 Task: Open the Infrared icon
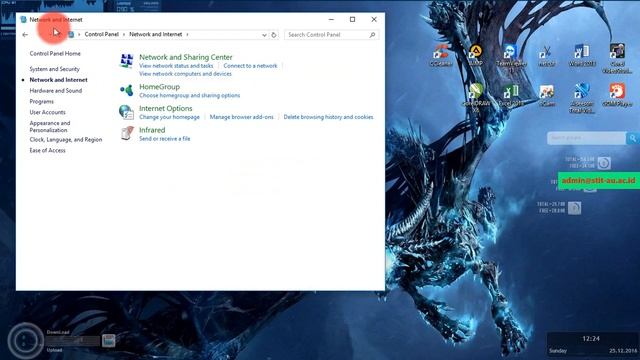(x=127, y=133)
